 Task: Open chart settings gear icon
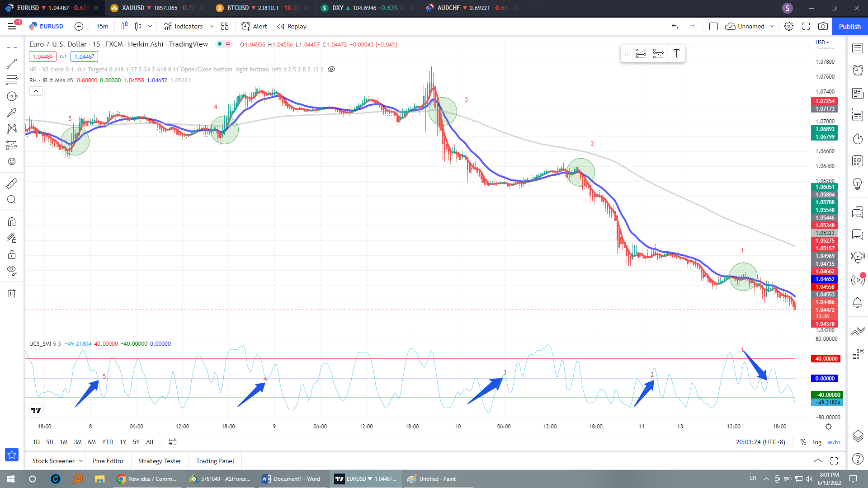point(789,26)
